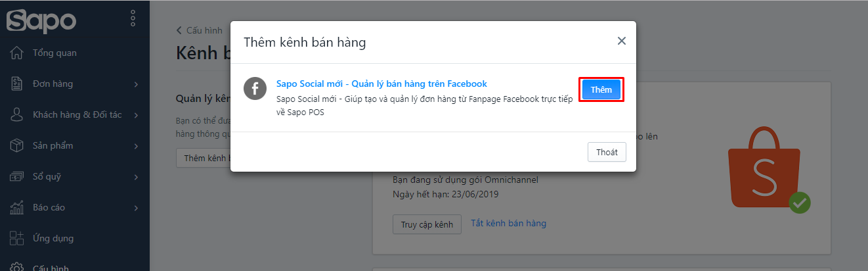The width and height of the screenshot is (868, 271).
Task: Click the Ngày hết hạn: 23/06/2019 text
Action: [x=446, y=194]
